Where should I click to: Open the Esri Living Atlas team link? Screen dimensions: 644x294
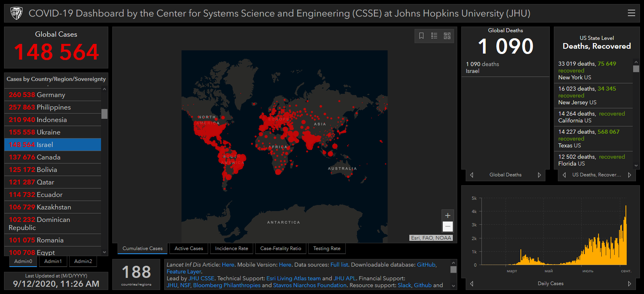point(293,278)
